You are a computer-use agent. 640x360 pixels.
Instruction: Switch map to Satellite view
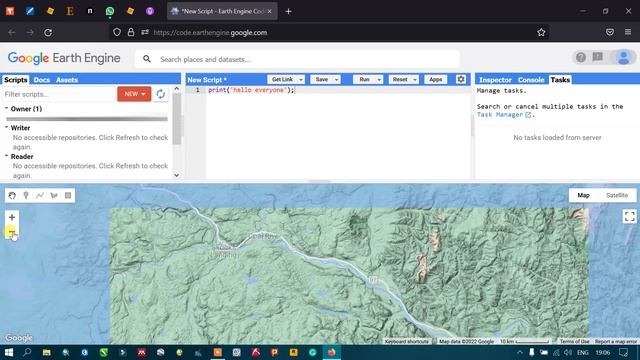617,196
